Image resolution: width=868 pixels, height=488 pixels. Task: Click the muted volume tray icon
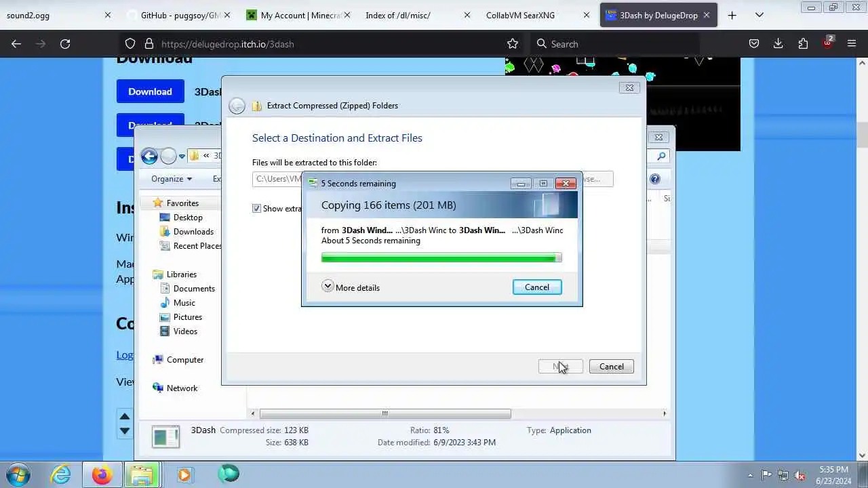point(800,475)
